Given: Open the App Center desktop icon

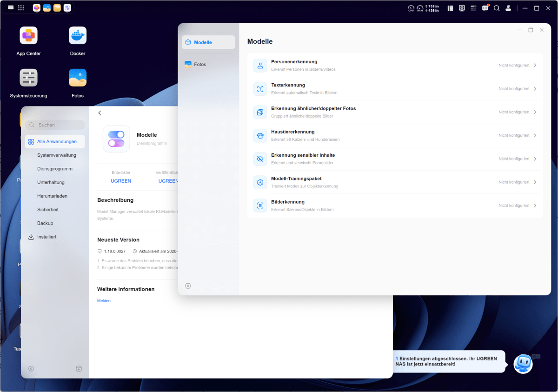Looking at the screenshot, I should click(28, 36).
